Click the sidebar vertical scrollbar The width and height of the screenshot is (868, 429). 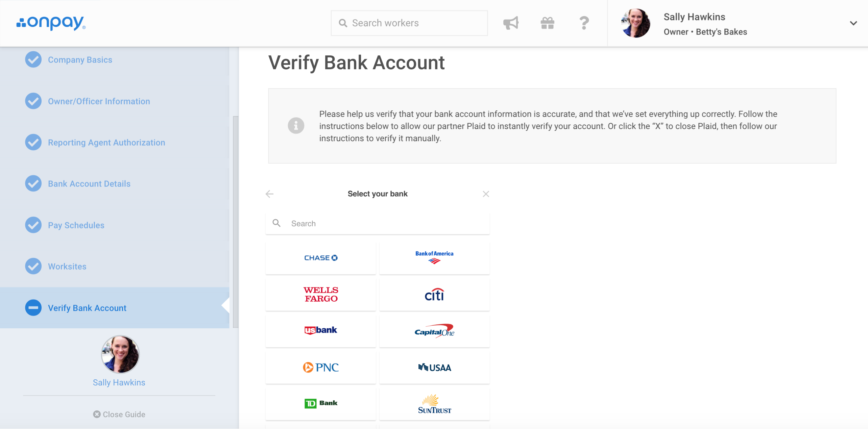click(x=235, y=222)
